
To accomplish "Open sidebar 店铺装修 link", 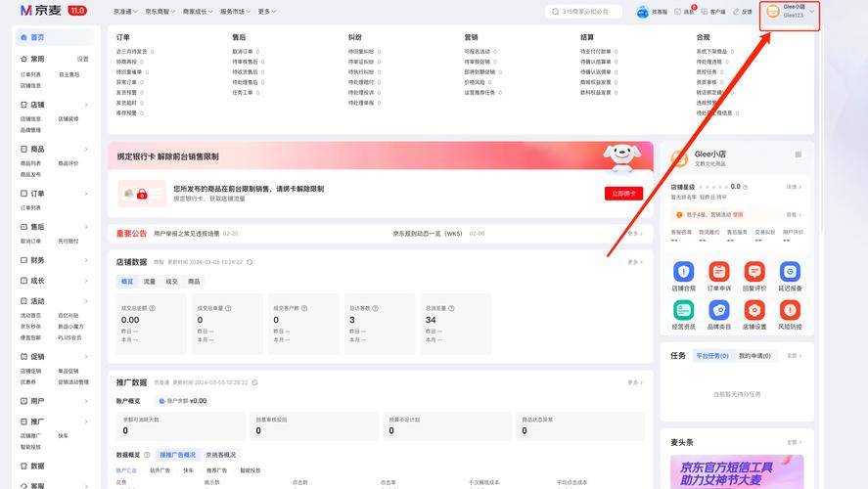I will tap(69, 119).
